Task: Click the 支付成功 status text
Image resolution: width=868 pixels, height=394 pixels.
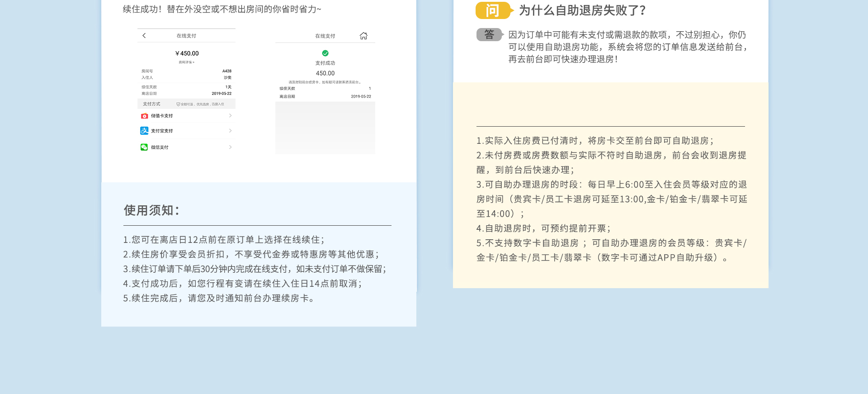Action: pyautogui.click(x=325, y=63)
